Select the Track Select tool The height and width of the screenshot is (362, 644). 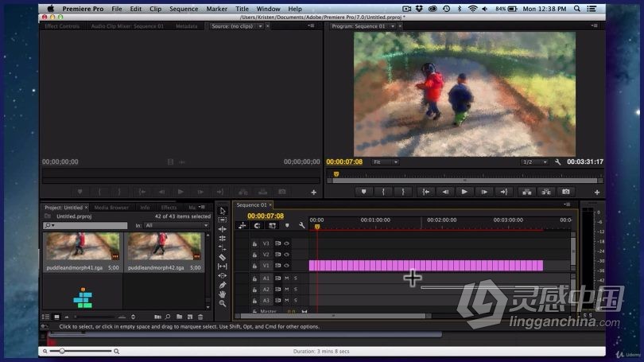(222, 220)
